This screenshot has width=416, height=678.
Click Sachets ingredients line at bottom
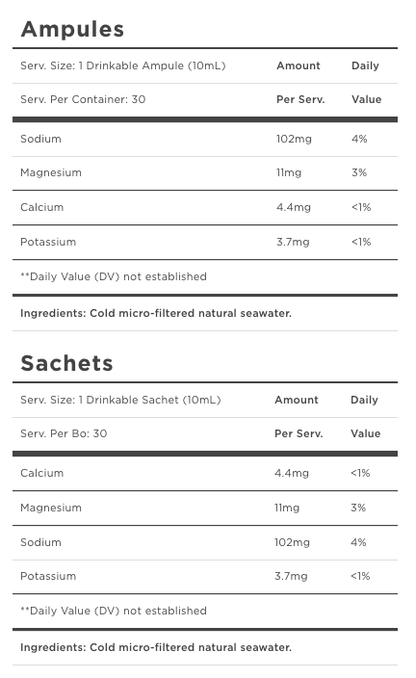[156, 647]
